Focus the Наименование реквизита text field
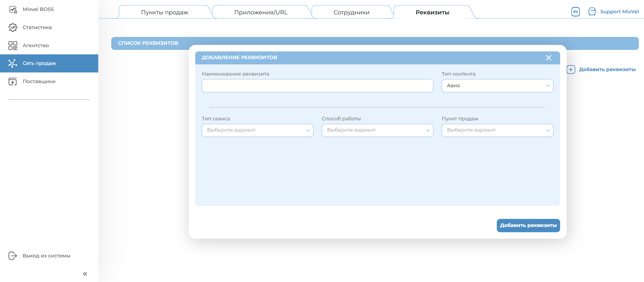644x282 pixels. click(x=317, y=86)
